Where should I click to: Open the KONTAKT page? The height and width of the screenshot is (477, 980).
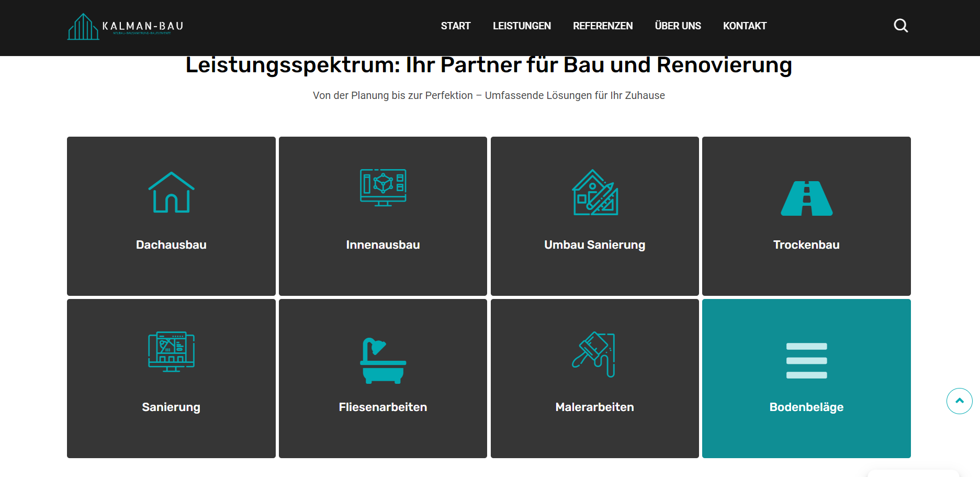coord(745,26)
